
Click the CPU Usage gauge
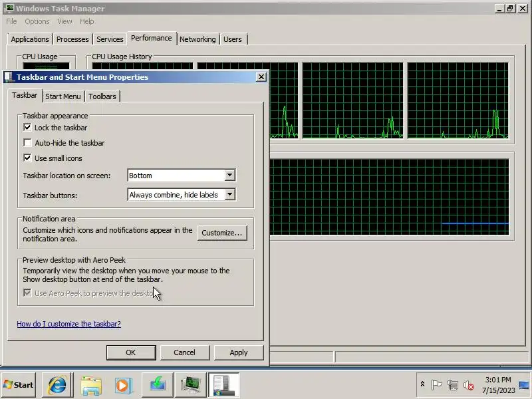coord(46,66)
